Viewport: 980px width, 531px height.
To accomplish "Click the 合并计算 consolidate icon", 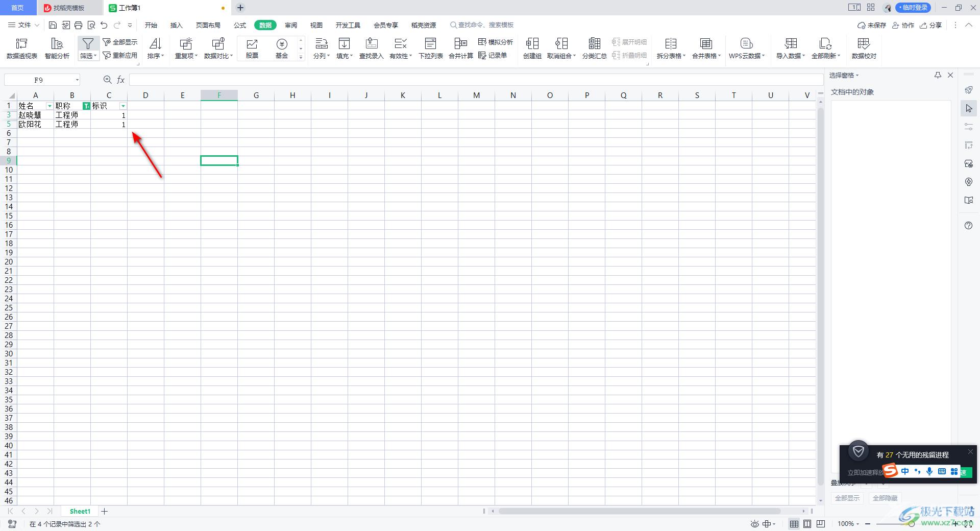I will [x=461, y=44].
